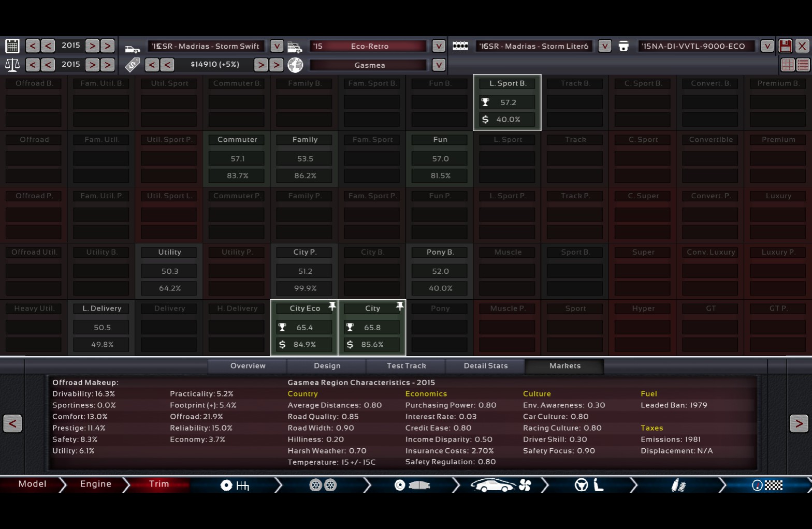
Task: Open the testing checkered flag section
Action: (767, 486)
